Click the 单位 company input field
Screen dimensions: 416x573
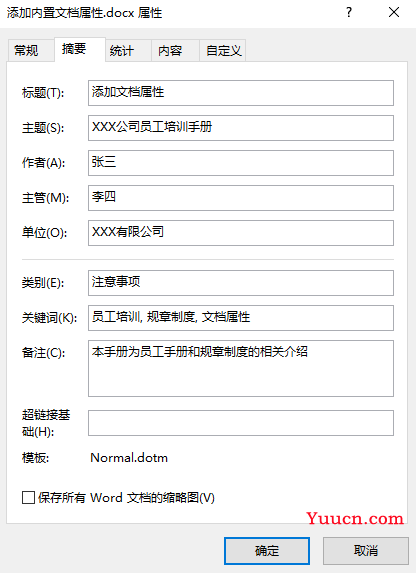[x=241, y=233]
